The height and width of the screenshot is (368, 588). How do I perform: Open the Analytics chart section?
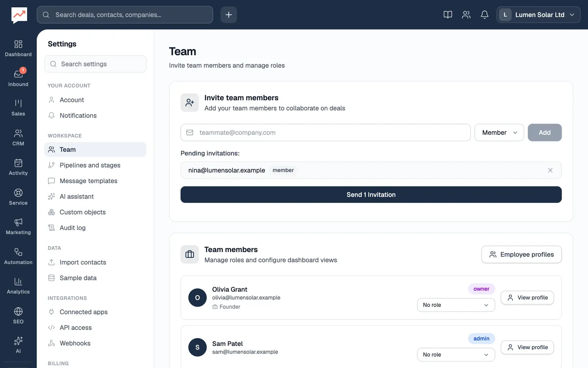(18, 286)
